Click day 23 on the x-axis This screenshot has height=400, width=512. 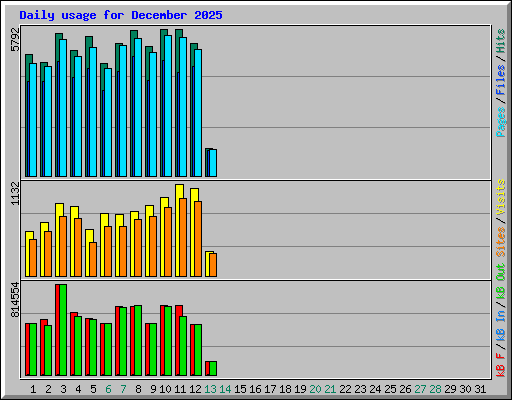[360, 389]
